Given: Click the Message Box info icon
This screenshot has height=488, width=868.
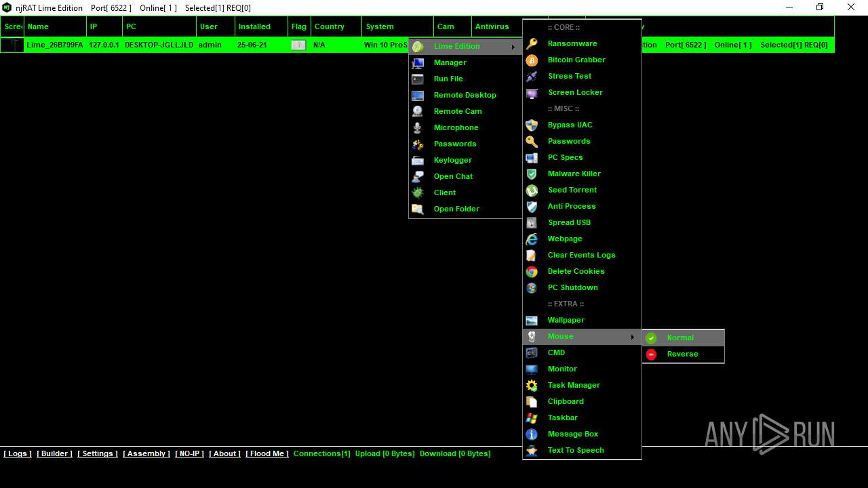Looking at the screenshot, I should 532,434.
